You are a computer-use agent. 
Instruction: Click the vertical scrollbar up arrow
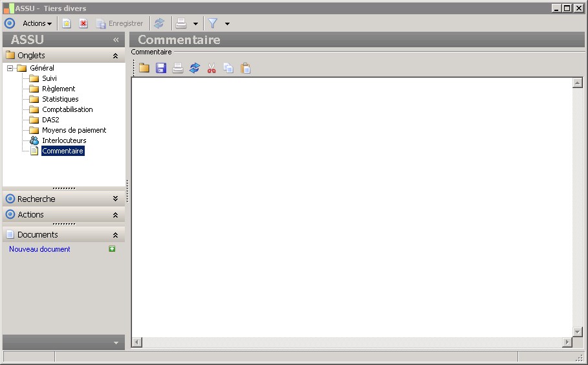pos(578,83)
